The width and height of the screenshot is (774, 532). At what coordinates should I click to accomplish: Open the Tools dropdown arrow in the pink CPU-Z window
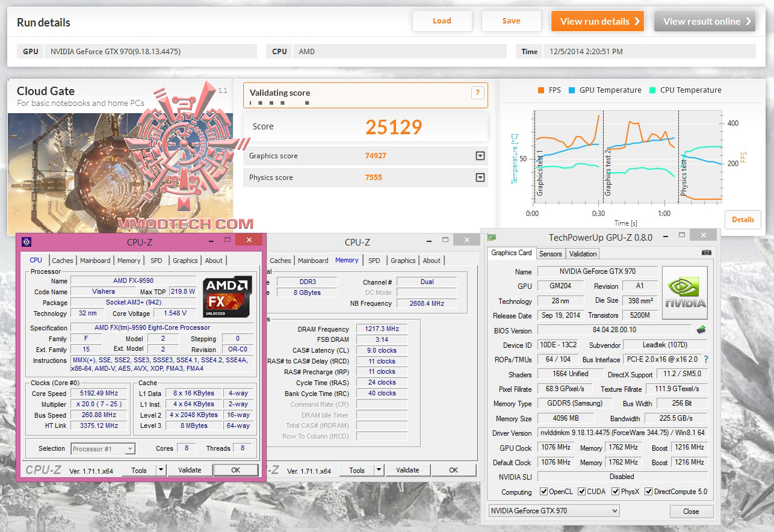point(161,470)
